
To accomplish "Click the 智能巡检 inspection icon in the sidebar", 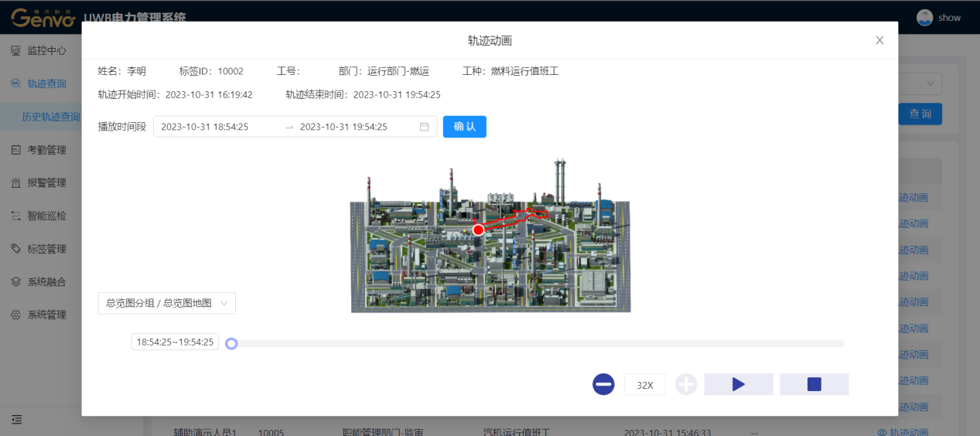I will [x=15, y=216].
